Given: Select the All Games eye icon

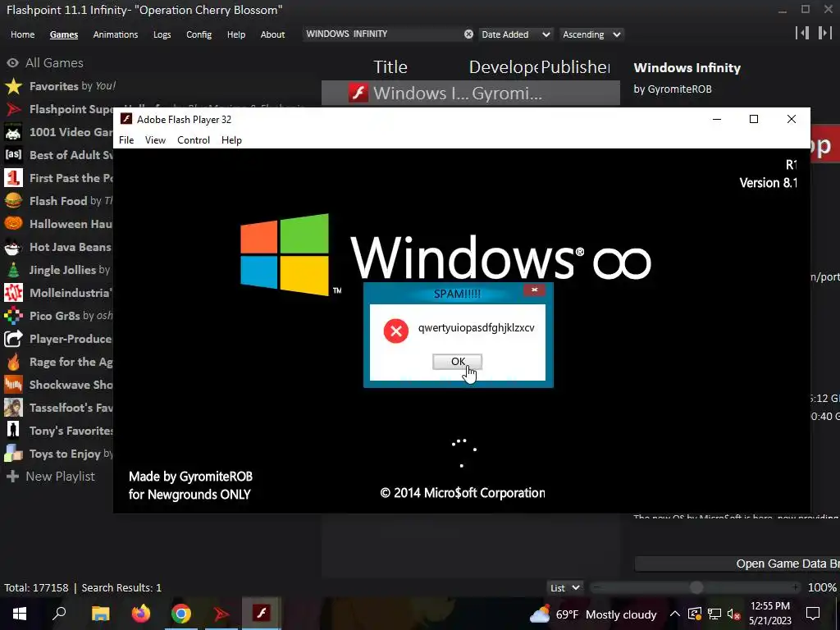Looking at the screenshot, I should click(13, 62).
